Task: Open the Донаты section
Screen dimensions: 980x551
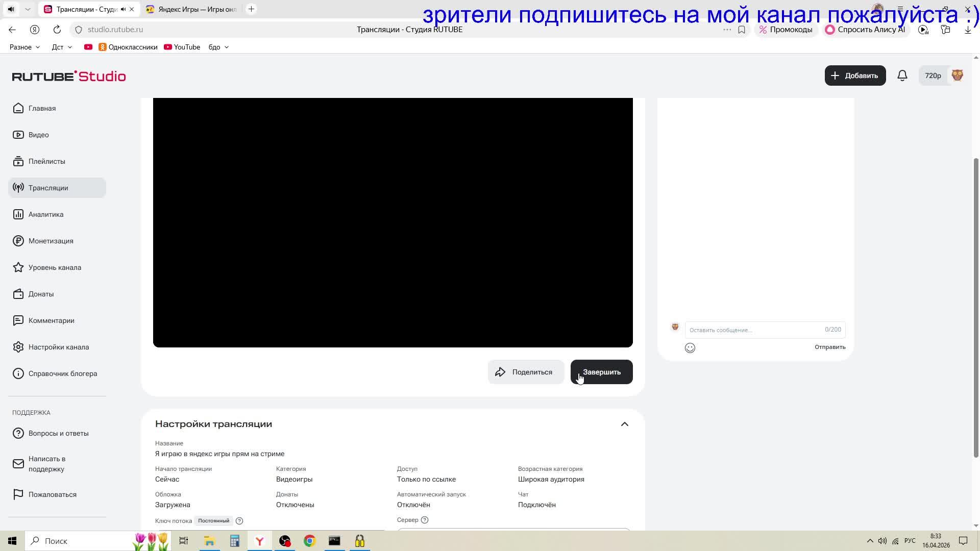Action: pyautogui.click(x=41, y=294)
